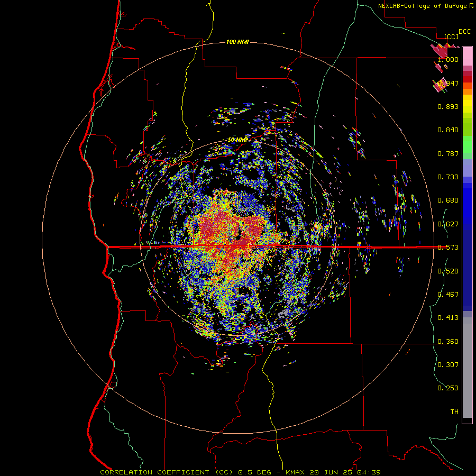Click the CORRELATION COEFFICIENT (CC) caption text
Viewport: 476px width, 476px height.
click(x=167, y=472)
